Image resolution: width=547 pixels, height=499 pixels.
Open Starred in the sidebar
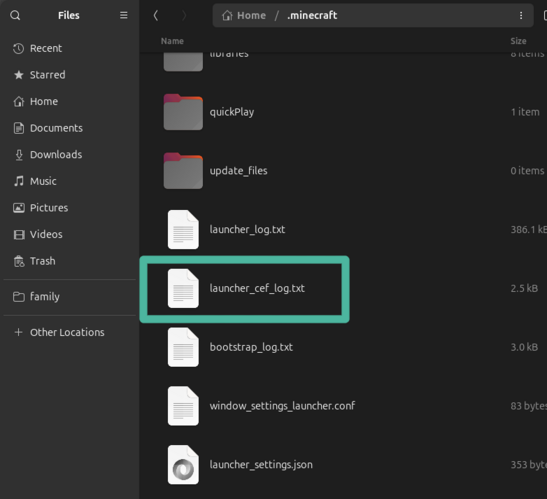click(69, 75)
